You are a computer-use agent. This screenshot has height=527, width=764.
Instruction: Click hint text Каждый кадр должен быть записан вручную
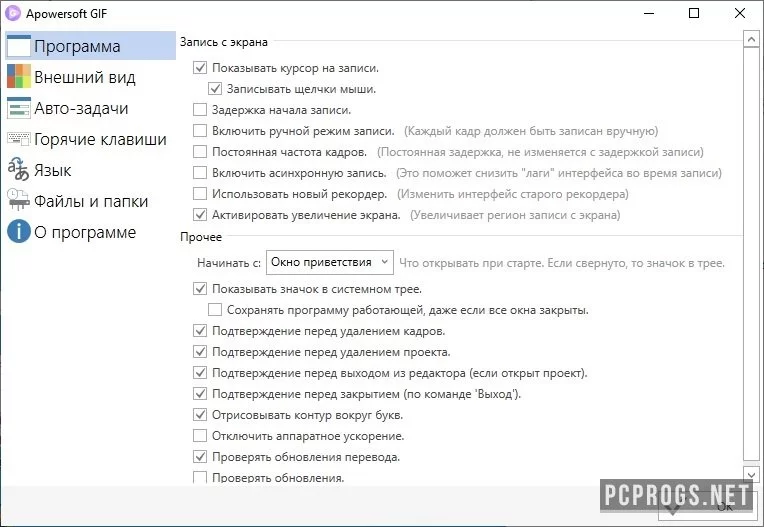pos(531,131)
